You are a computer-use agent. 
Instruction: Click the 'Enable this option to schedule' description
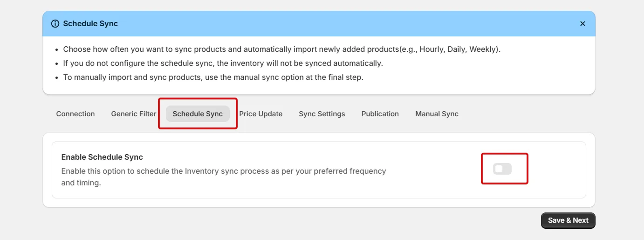pyautogui.click(x=224, y=177)
